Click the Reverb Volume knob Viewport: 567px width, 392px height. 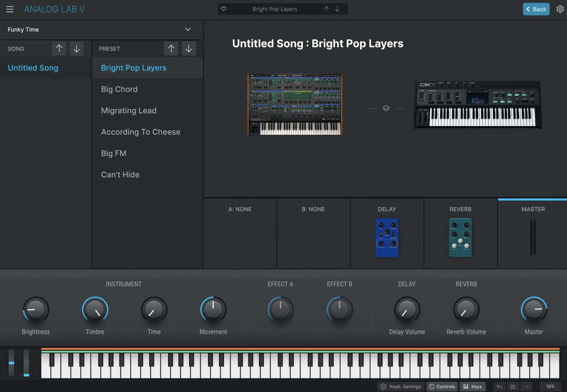466,309
